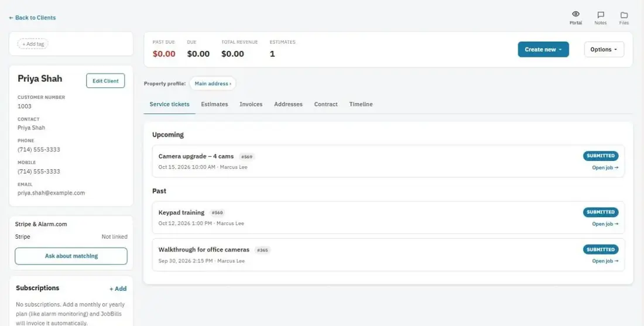Click the Walkthrough for office cameras title

(204, 250)
